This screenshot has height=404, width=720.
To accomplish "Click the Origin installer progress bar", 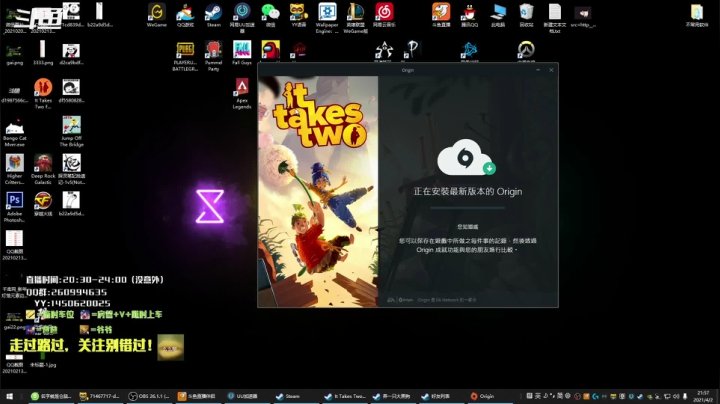I will [467, 208].
